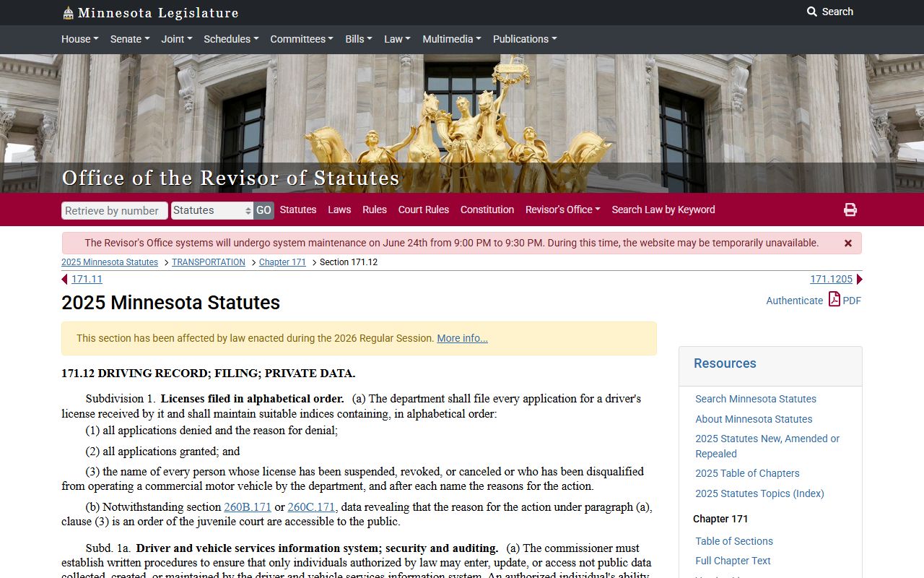Click the GO button
Viewport: 924px width, 578px height.
pyautogui.click(x=263, y=210)
